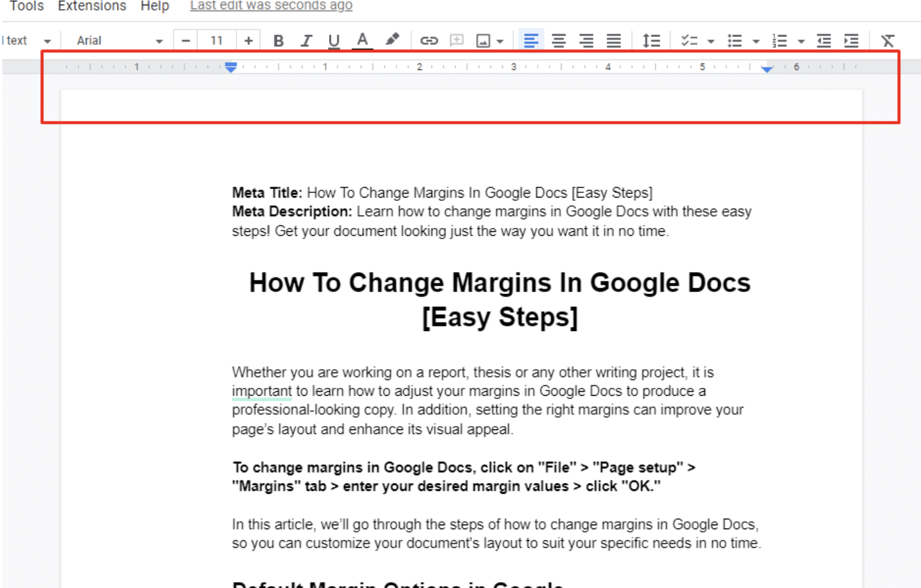921x588 pixels.
Task: Click the insert image icon
Action: 484,41
